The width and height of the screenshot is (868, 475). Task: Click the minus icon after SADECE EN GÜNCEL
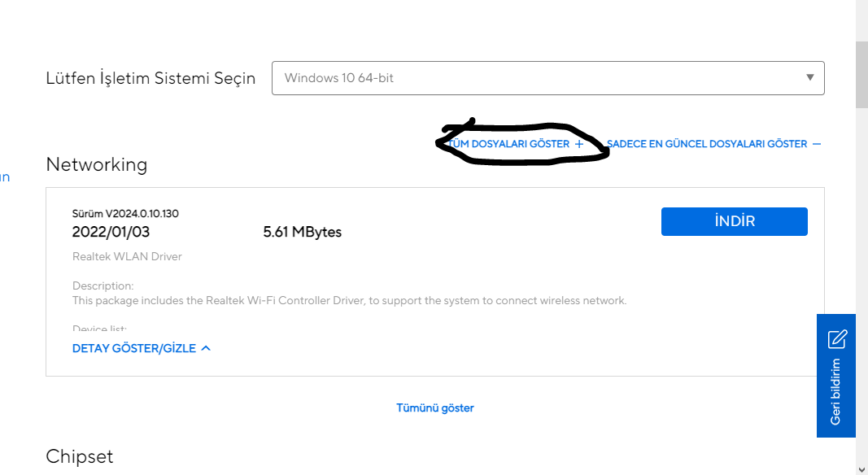pos(817,144)
